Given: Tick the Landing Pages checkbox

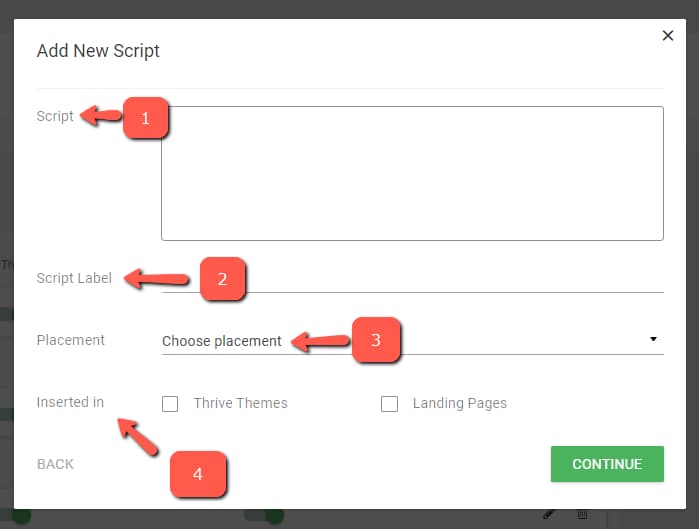Looking at the screenshot, I should 390,404.
